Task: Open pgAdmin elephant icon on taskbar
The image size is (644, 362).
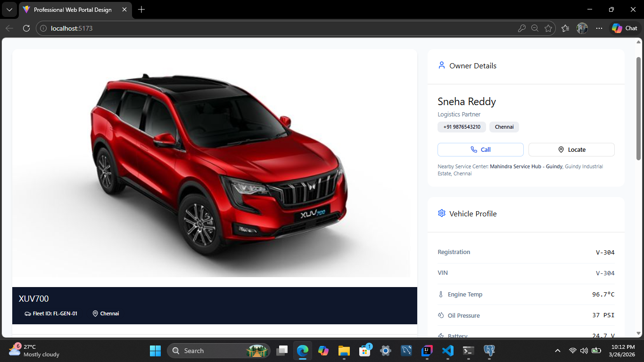Action: click(489, 351)
